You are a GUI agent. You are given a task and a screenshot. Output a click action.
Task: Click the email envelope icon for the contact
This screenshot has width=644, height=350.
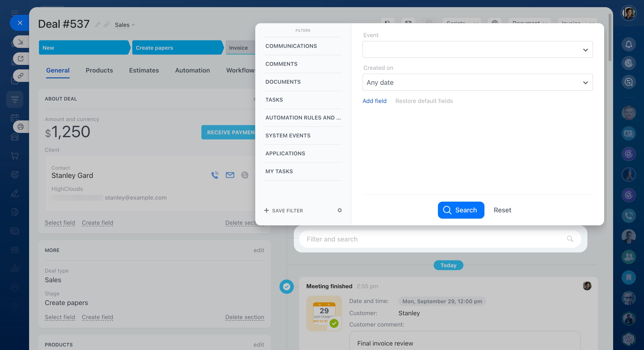[230, 175]
